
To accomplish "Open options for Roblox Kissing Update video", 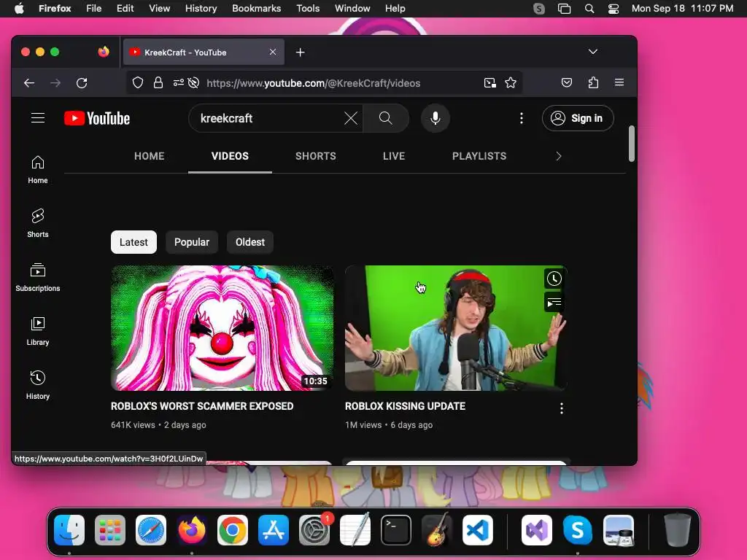I will click(x=562, y=408).
